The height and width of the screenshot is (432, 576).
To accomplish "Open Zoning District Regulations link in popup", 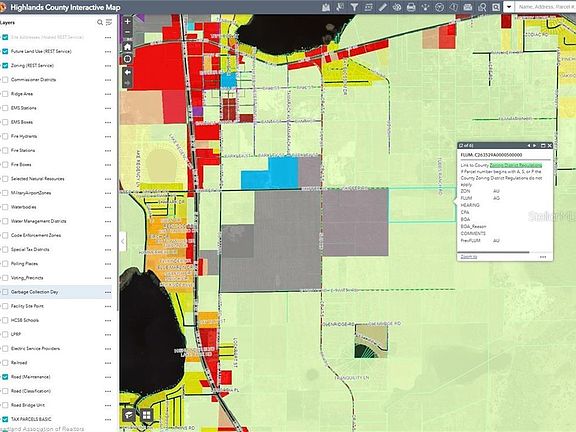I will pyautogui.click(x=516, y=165).
